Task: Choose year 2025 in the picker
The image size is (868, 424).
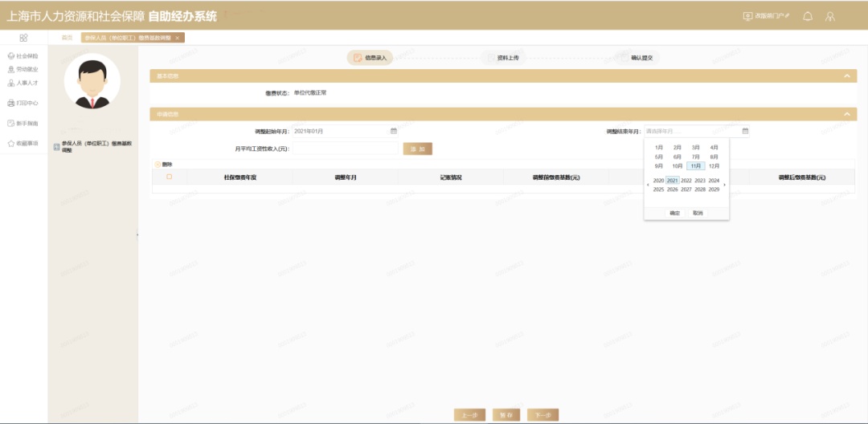Action: [x=659, y=190]
